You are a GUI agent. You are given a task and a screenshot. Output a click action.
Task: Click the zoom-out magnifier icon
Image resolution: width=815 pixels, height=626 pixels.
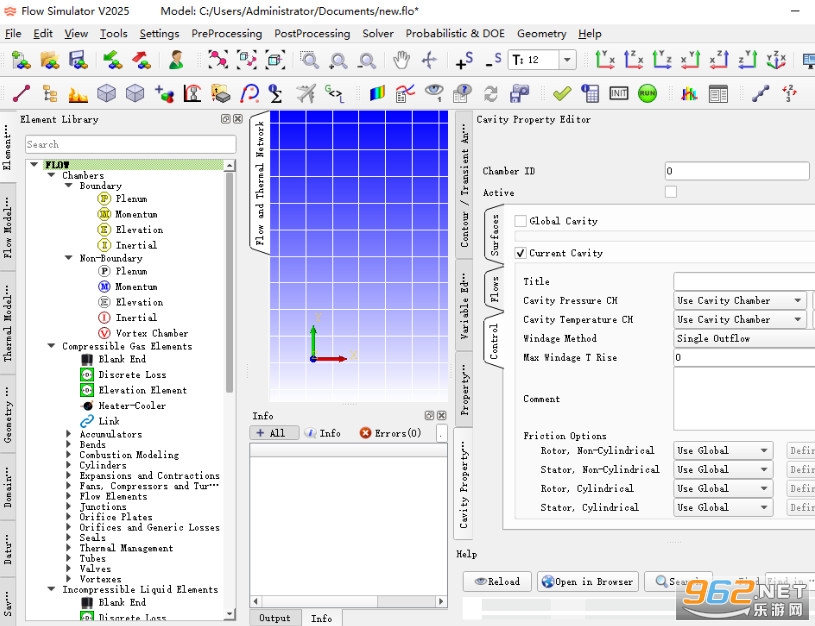(367, 61)
